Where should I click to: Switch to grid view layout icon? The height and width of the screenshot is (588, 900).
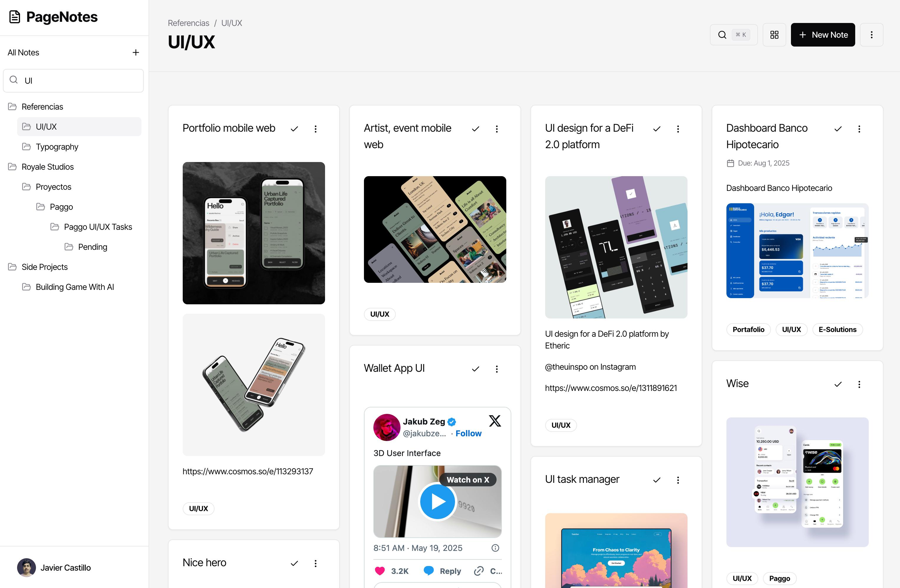pyautogui.click(x=774, y=35)
